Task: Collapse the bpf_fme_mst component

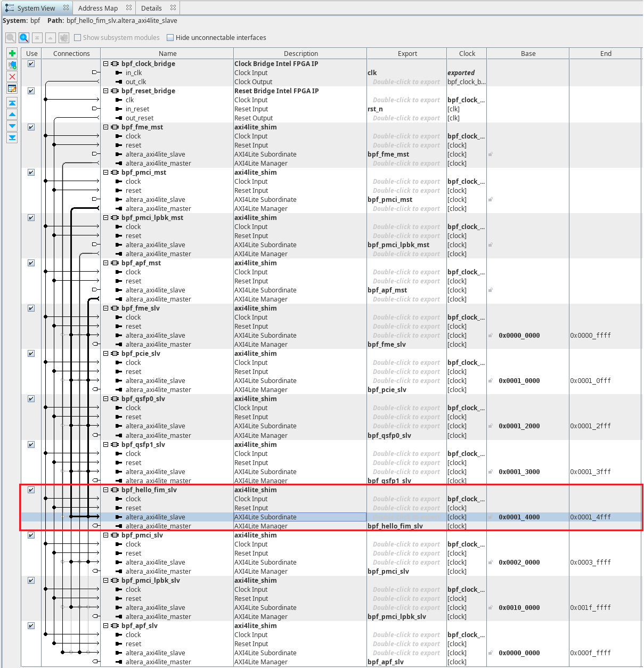Action: point(105,127)
